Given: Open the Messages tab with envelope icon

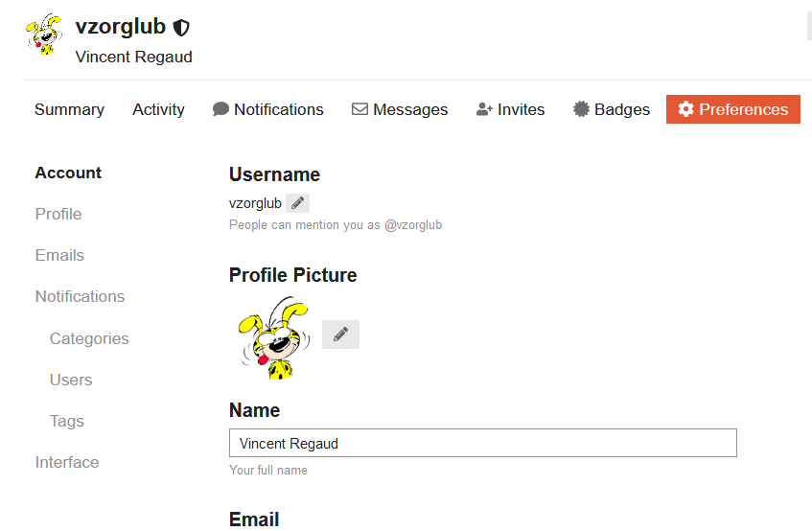Looking at the screenshot, I should point(400,109).
